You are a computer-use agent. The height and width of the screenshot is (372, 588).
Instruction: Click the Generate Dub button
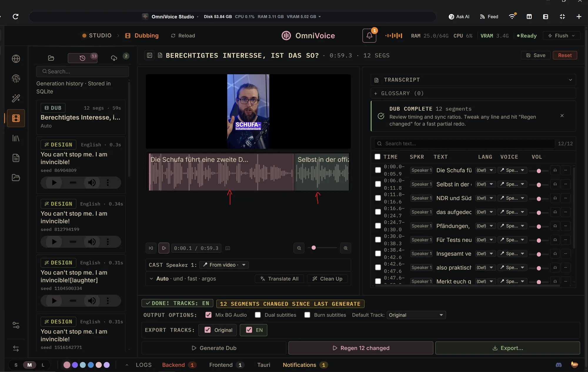(214, 348)
